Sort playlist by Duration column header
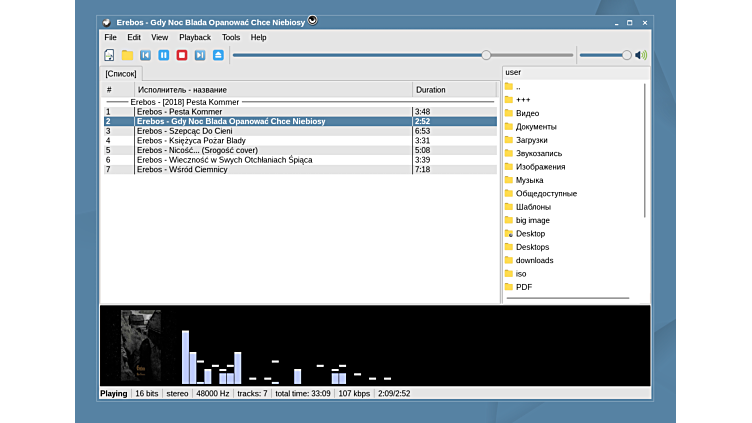Image resolution: width=752 pixels, height=423 pixels. (x=431, y=90)
